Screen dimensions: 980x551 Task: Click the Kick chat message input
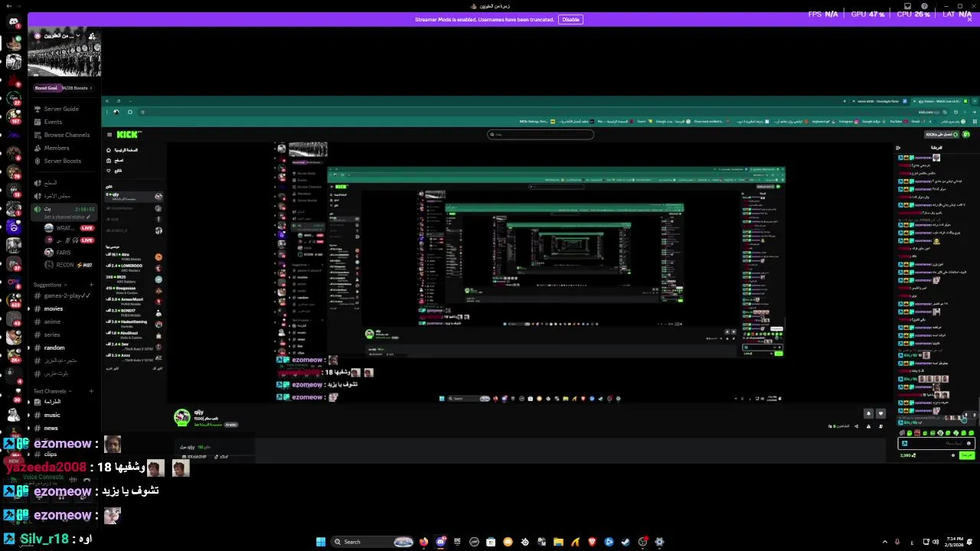click(936, 443)
